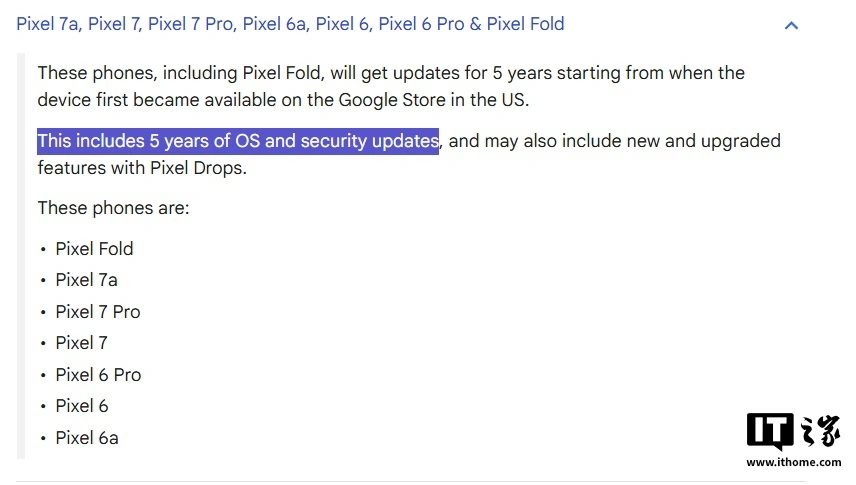
Task: Open the www.ithome.com watermark link
Action: click(793, 462)
